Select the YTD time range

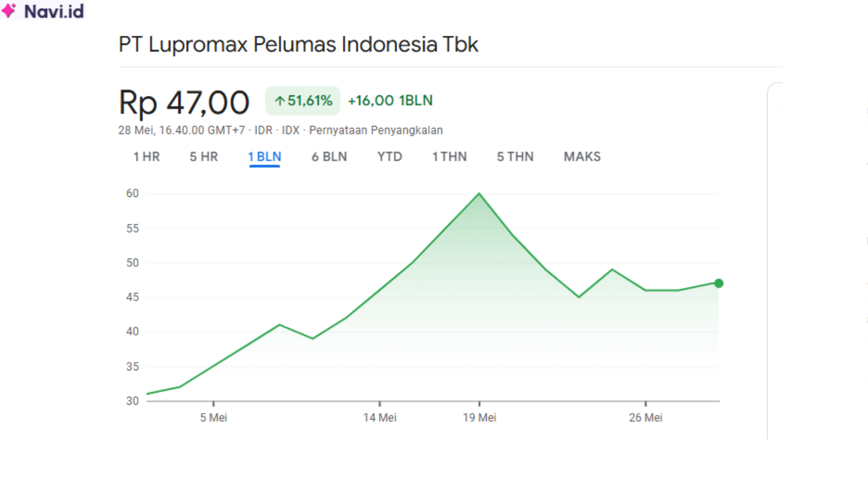click(x=389, y=156)
